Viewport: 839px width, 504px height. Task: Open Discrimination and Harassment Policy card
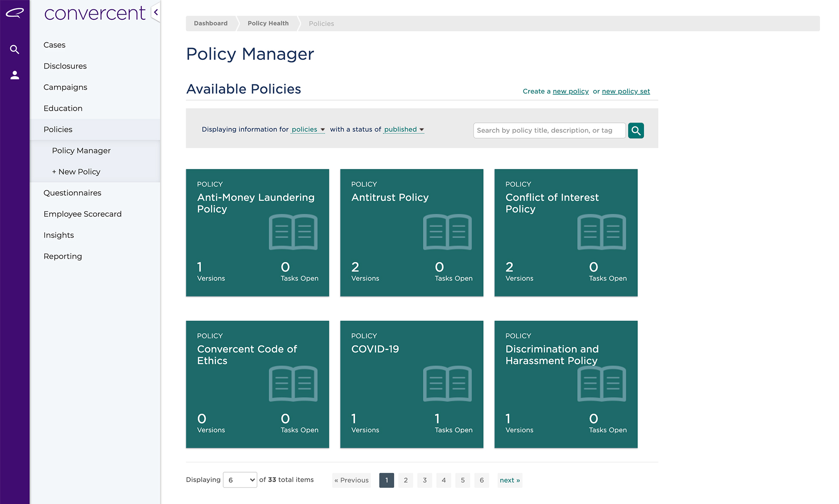(566, 384)
